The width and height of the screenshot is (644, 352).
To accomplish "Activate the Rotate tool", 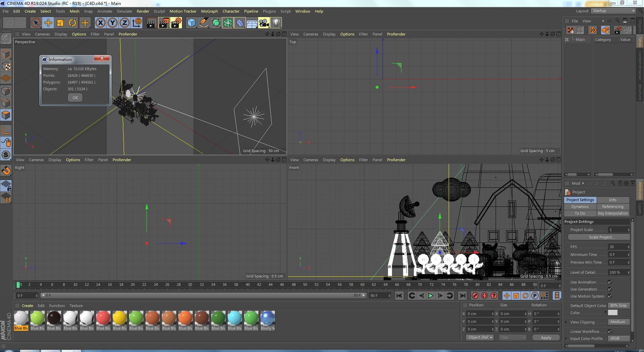I will coord(72,23).
